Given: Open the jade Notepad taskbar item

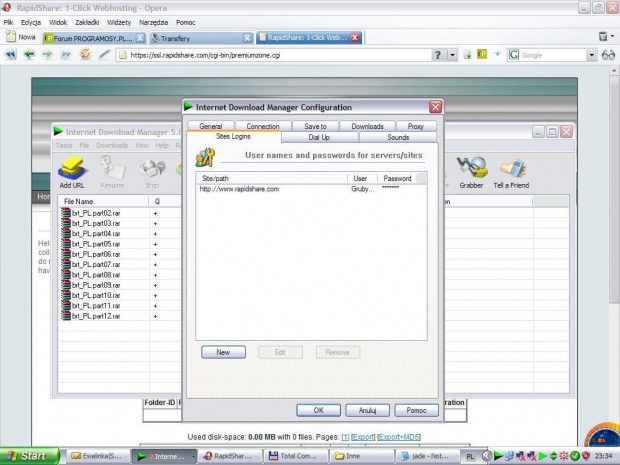Looking at the screenshot, I should tap(427, 456).
